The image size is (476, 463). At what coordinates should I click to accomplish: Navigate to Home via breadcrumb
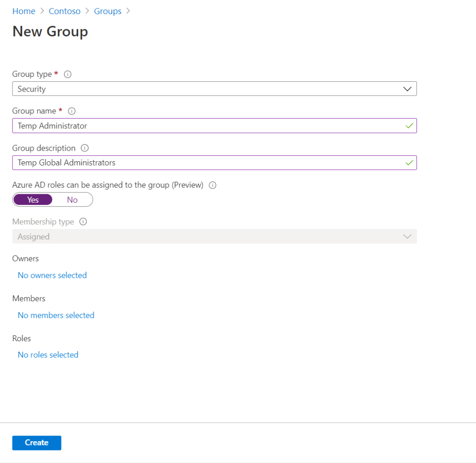coord(24,11)
